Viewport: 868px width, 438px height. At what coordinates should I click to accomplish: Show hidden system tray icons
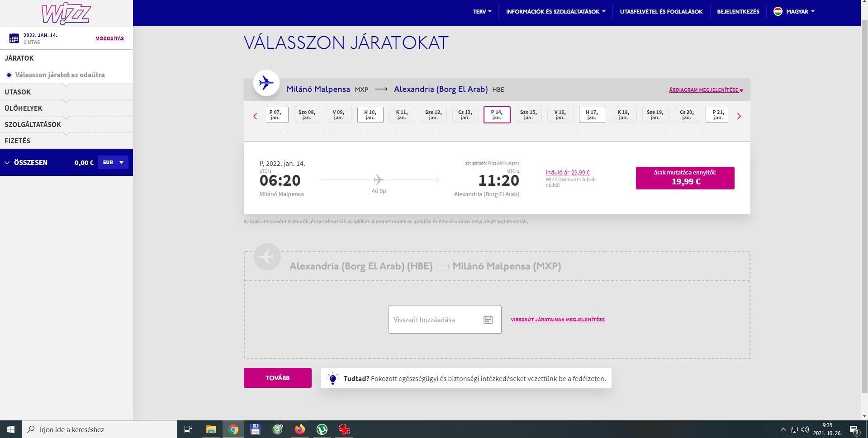tap(783, 429)
